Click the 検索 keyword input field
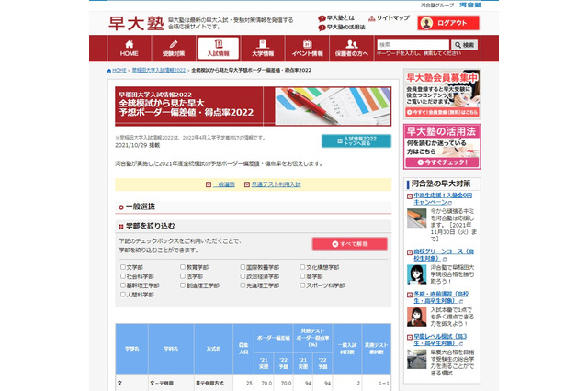 [x=413, y=45]
